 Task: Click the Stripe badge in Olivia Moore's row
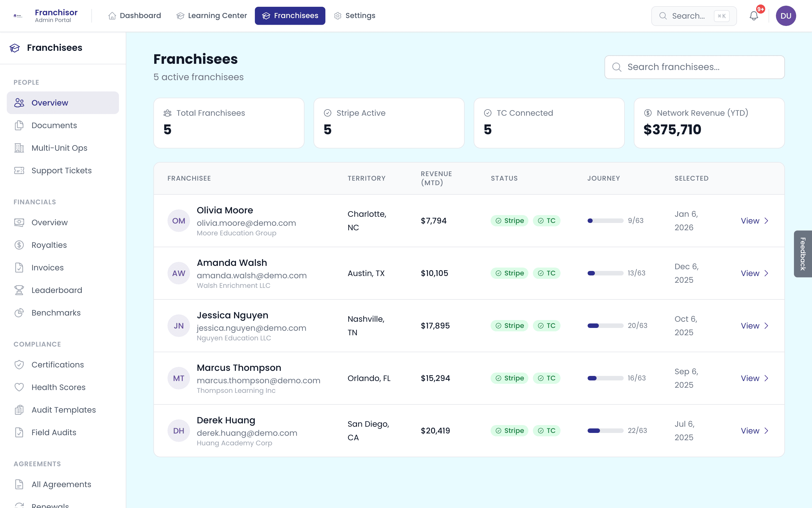(x=509, y=221)
